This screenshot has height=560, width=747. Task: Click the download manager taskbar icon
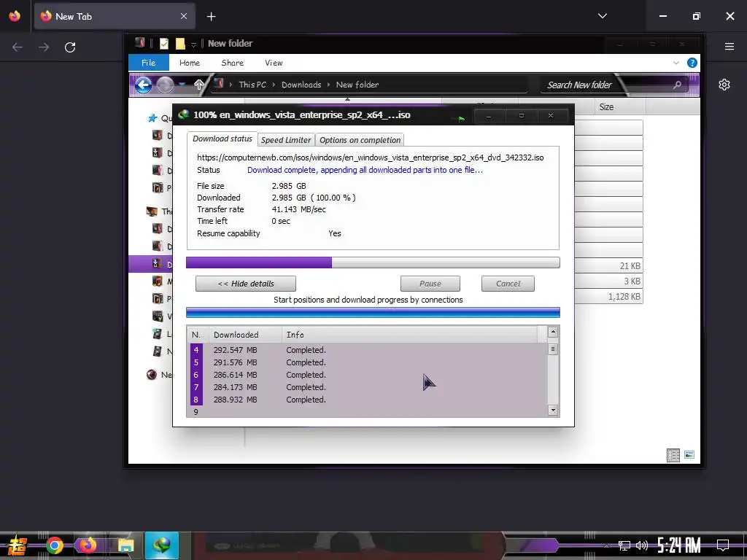click(x=162, y=545)
